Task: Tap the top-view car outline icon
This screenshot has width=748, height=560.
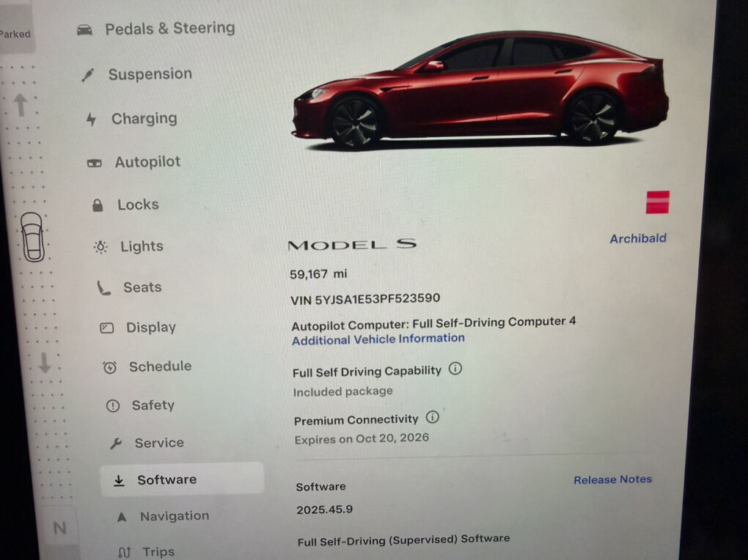Action: (33, 237)
